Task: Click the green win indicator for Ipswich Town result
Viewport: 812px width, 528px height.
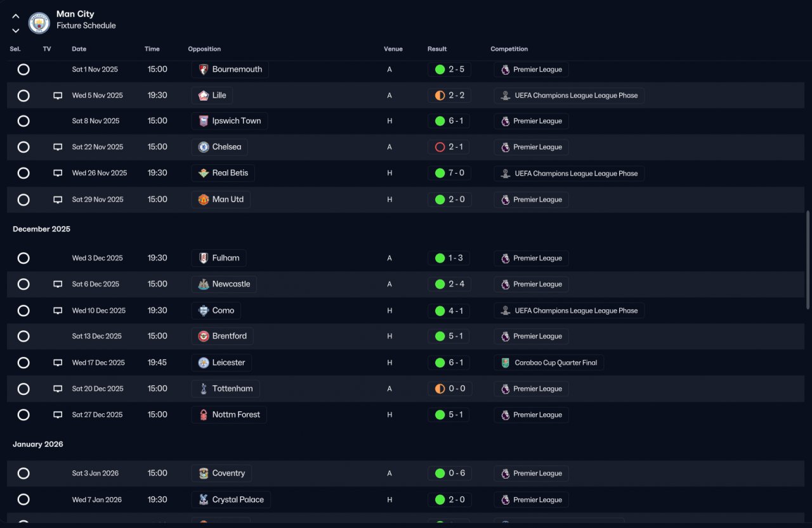Action: coord(440,121)
